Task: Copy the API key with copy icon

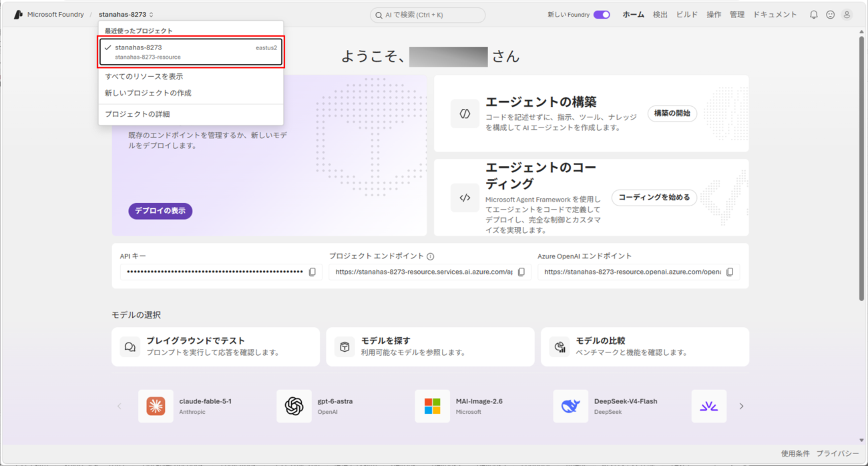Action: [312, 272]
